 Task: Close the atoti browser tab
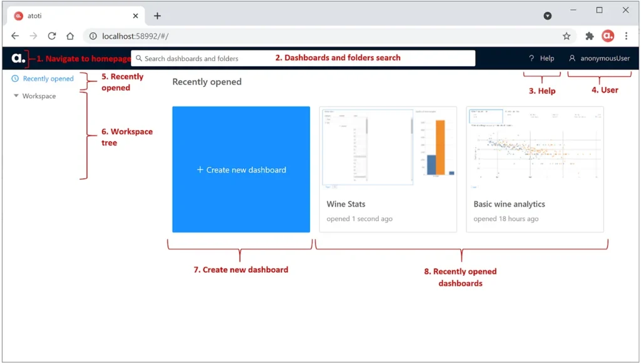click(x=135, y=16)
